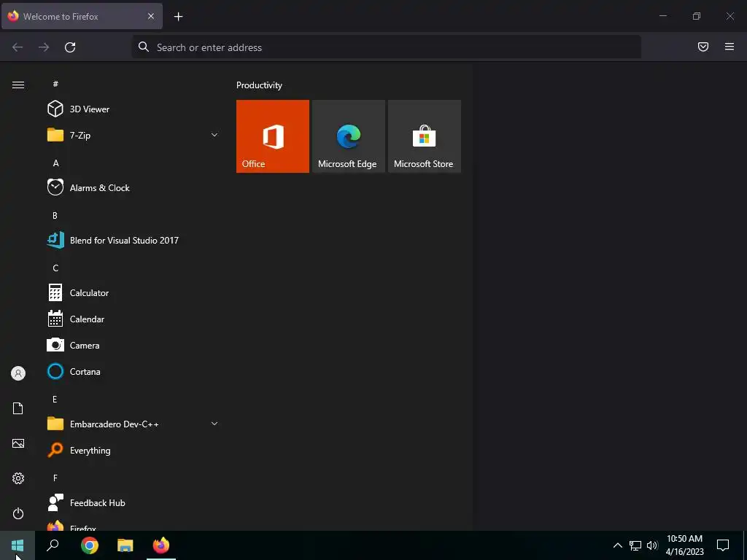Click the Power button icon
Image resolution: width=747 pixels, height=560 pixels.
[18, 513]
